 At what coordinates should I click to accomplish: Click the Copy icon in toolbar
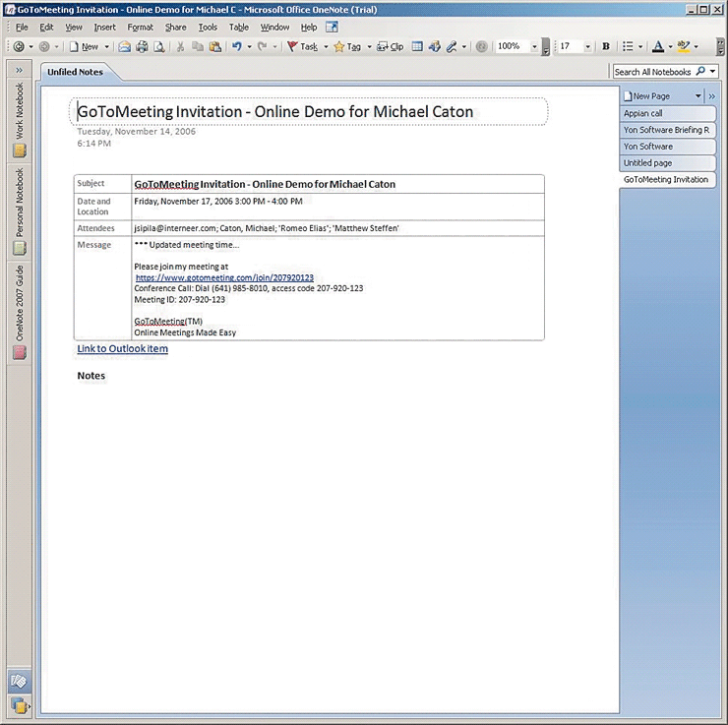[198, 46]
